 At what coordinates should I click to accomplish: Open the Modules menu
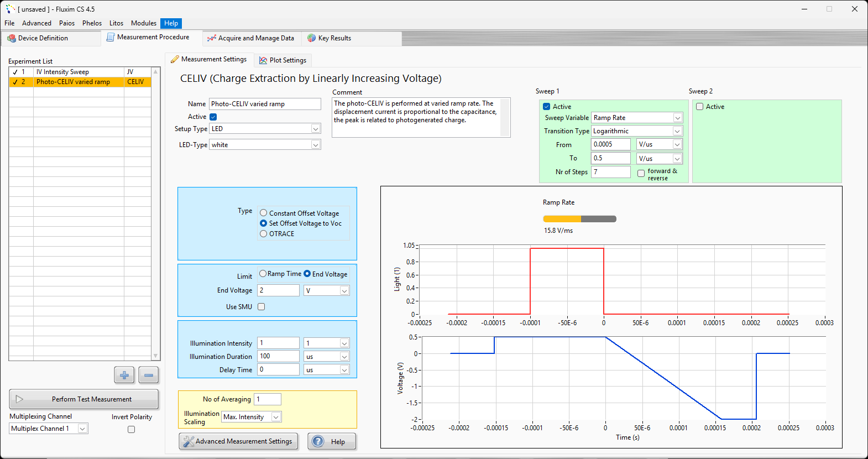pyautogui.click(x=144, y=23)
